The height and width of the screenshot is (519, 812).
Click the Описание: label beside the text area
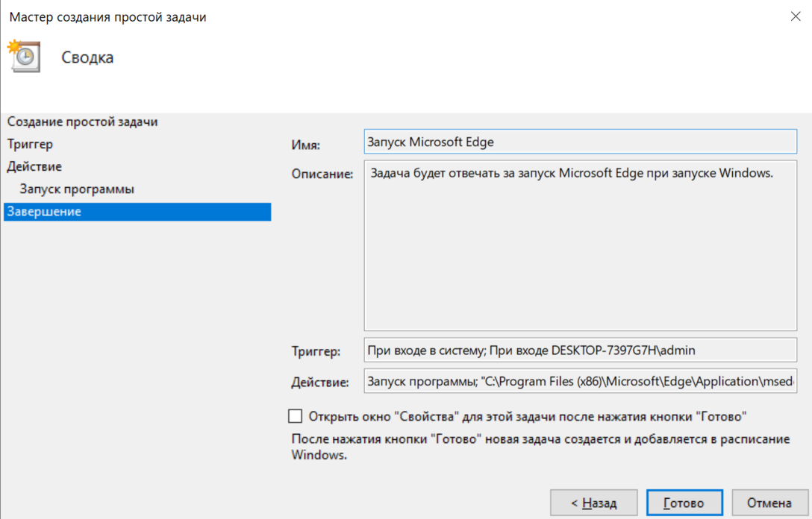click(322, 174)
